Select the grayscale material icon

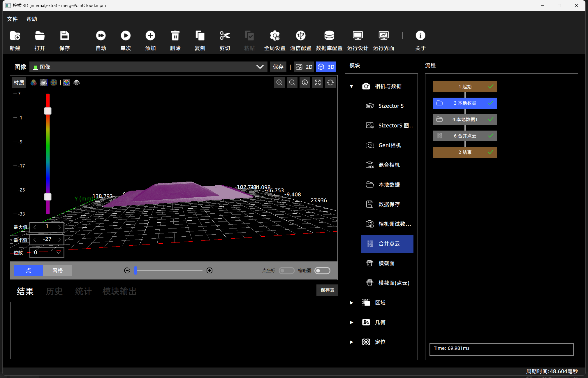[43, 83]
